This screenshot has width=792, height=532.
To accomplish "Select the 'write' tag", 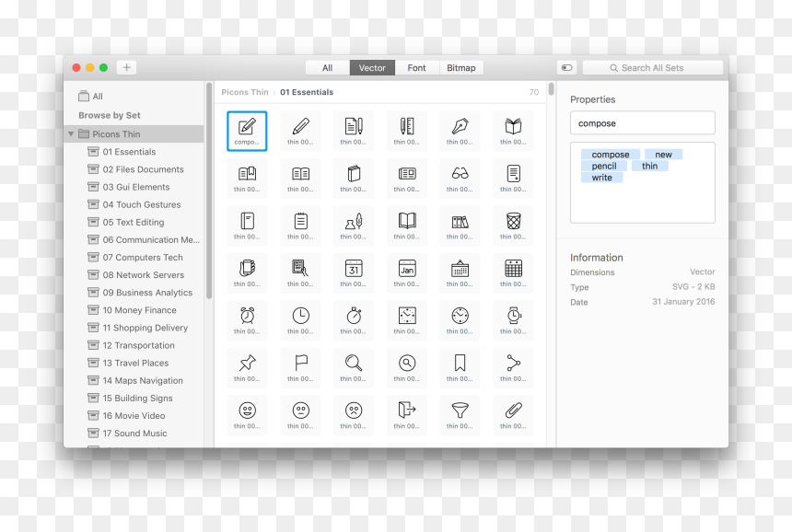I will pos(602,178).
